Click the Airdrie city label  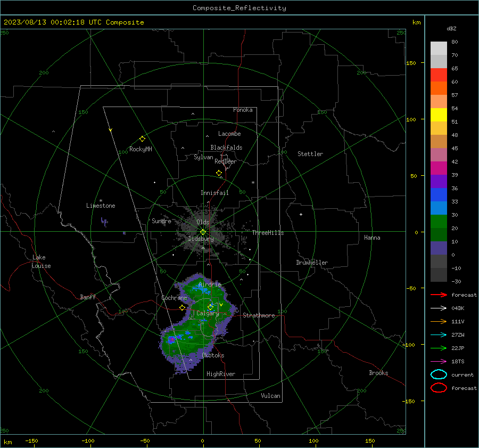tap(210, 284)
